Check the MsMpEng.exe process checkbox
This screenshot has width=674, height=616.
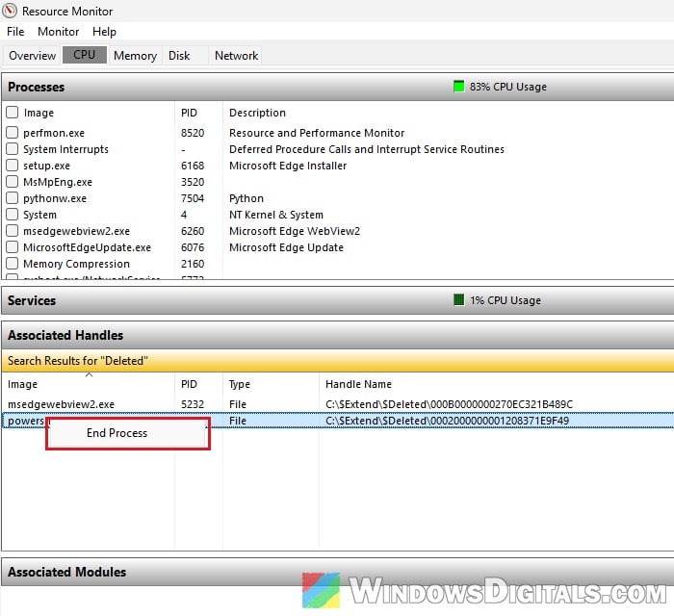pos(12,181)
